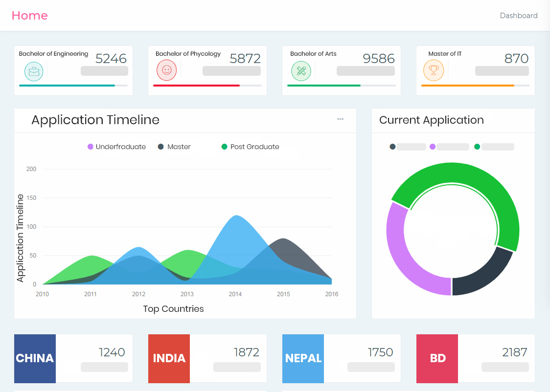Click the INDIA country tile

[169, 358]
